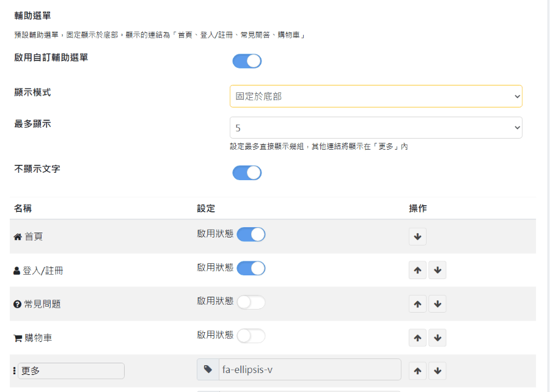Move 登入/註冊 row down
This screenshot has width=550, height=392.
click(x=438, y=270)
